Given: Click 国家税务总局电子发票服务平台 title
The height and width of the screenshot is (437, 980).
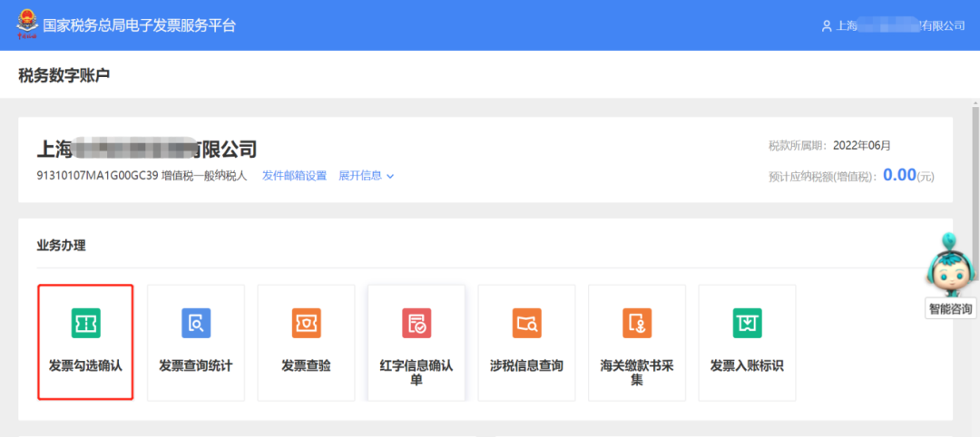Looking at the screenshot, I should (139, 25).
